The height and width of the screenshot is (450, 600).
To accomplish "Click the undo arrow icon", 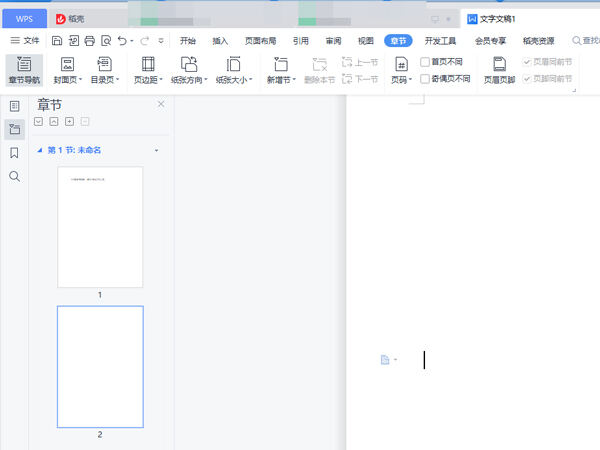I will (x=122, y=41).
